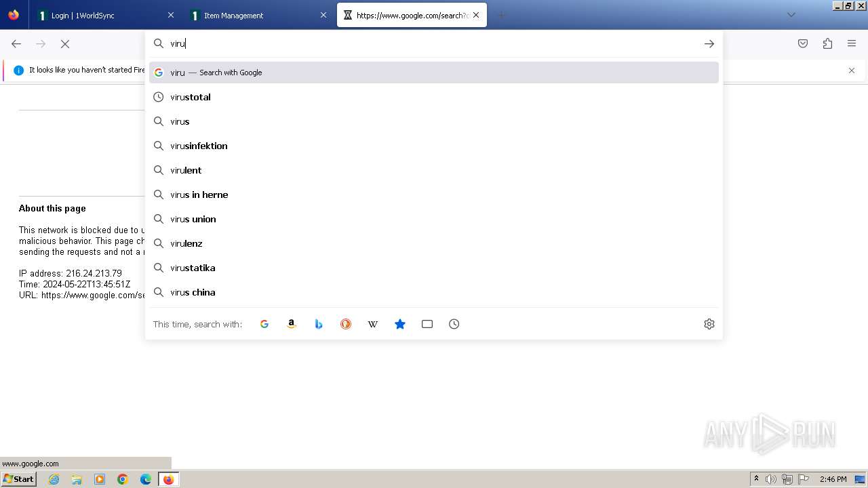
Task: Open the Extensions puzzle icon
Action: [x=827, y=43]
